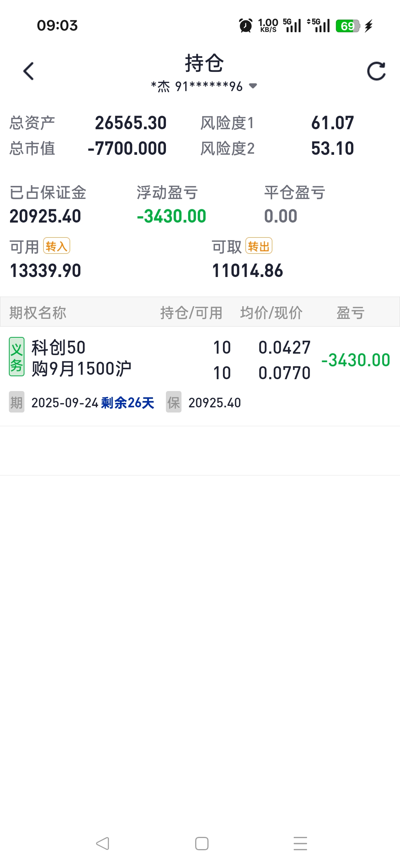
Task: Open the 科创50 购9月1500沪 position
Action: coord(81,358)
